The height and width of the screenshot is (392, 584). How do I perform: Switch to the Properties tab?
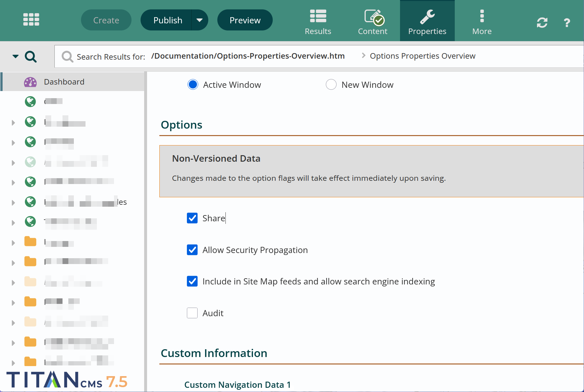[x=427, y=21]
